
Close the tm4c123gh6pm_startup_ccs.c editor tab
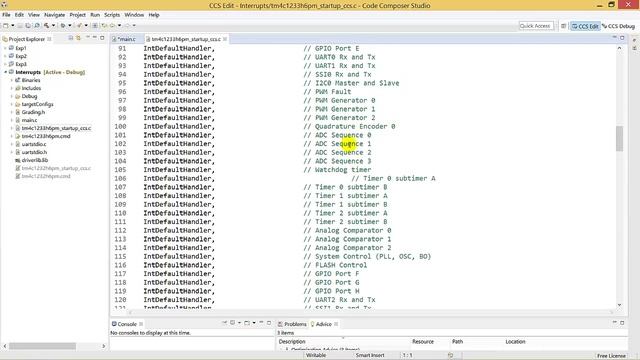pos(225,39)
